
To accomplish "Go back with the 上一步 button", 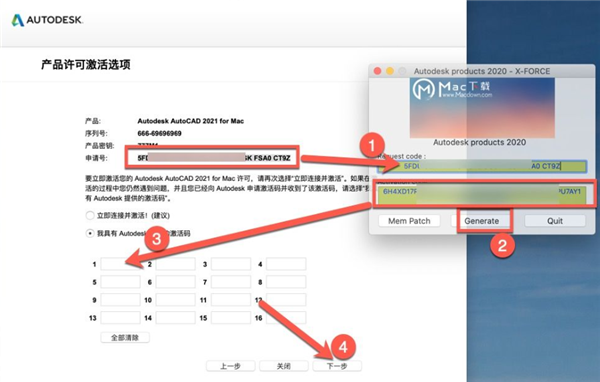I will (230, 366).
